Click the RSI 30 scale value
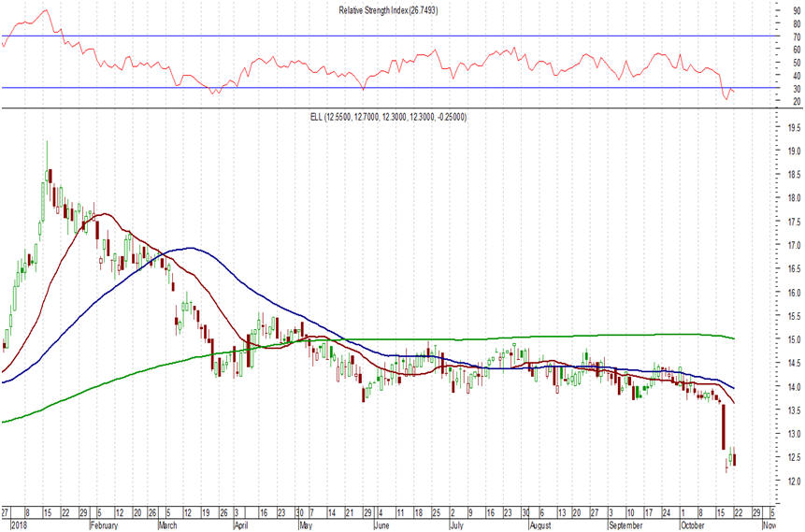This screenshot has height=532, width=805. pos(790,89)
